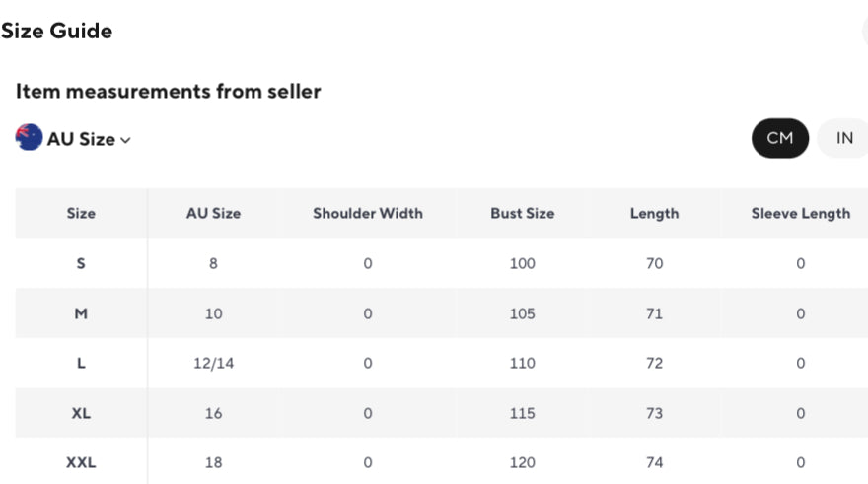Screen dimensions: 868x484
Task: Pick the XXL size row label
Action: click(81, 462)
